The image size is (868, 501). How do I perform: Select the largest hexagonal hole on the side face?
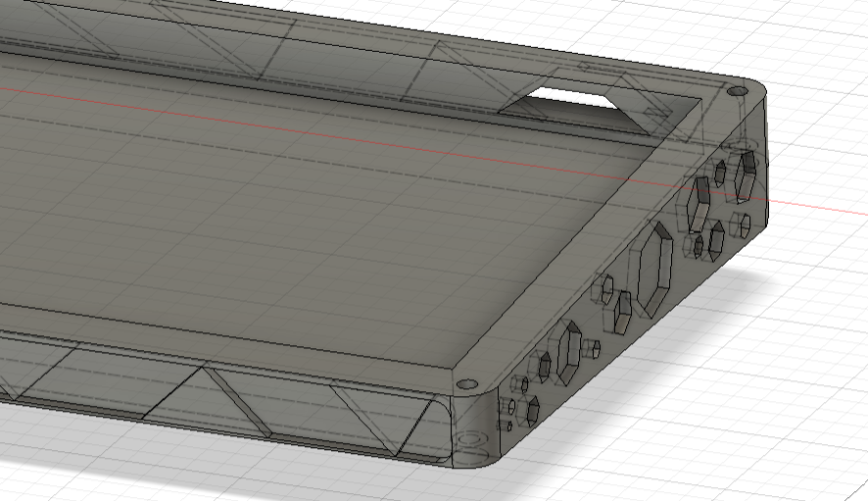(x=654, y=269)
